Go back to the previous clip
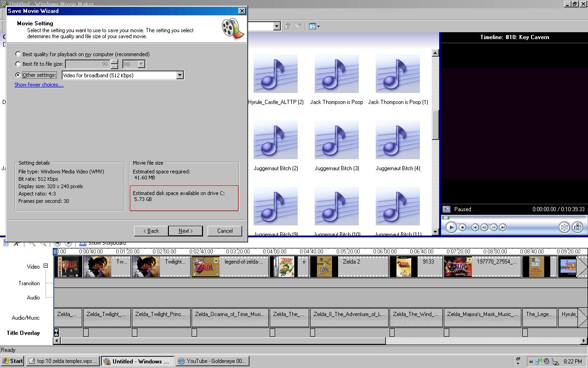The width and height of the screenshot is (588, 368). [x=475, y=227]
